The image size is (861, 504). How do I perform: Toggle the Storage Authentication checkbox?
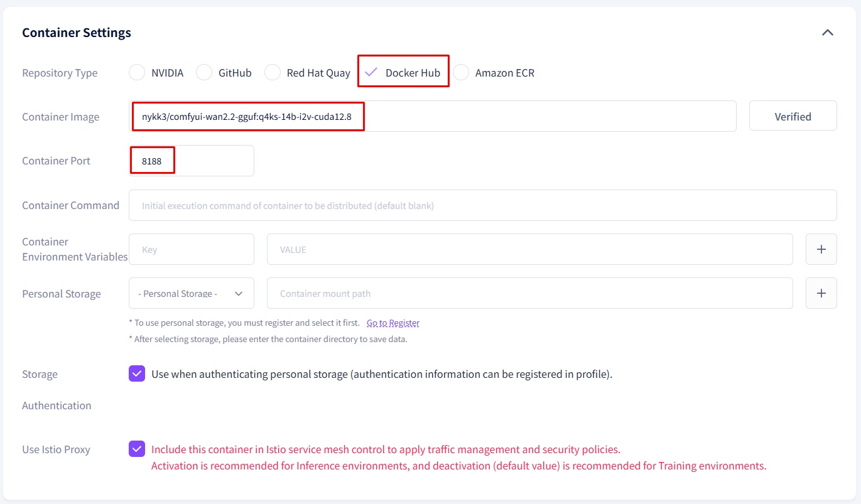pos(137,374)
